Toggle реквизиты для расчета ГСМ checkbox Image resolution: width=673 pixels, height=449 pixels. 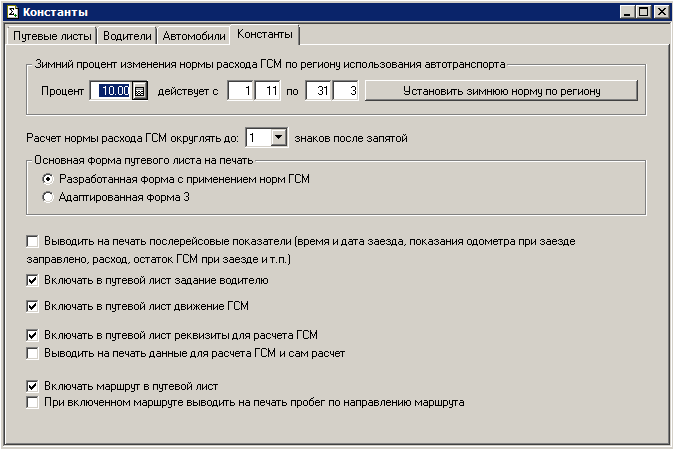(x=33, y=335)
